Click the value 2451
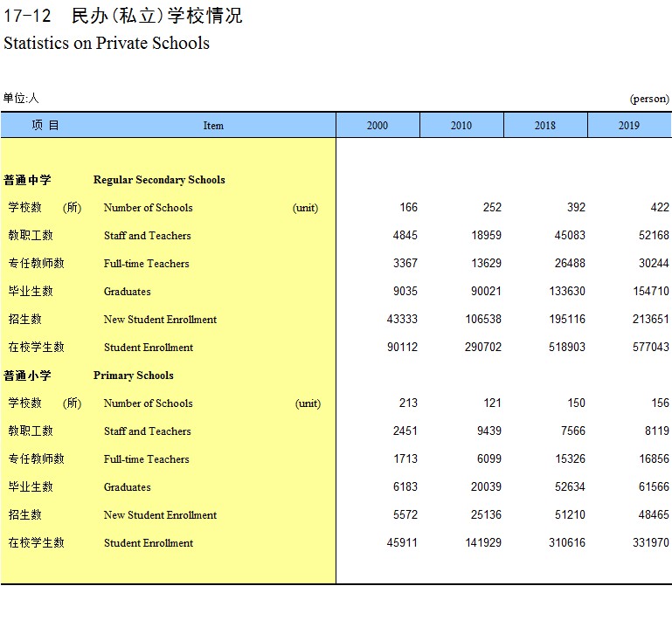This screenshot has height=641, width=672. 405,431
